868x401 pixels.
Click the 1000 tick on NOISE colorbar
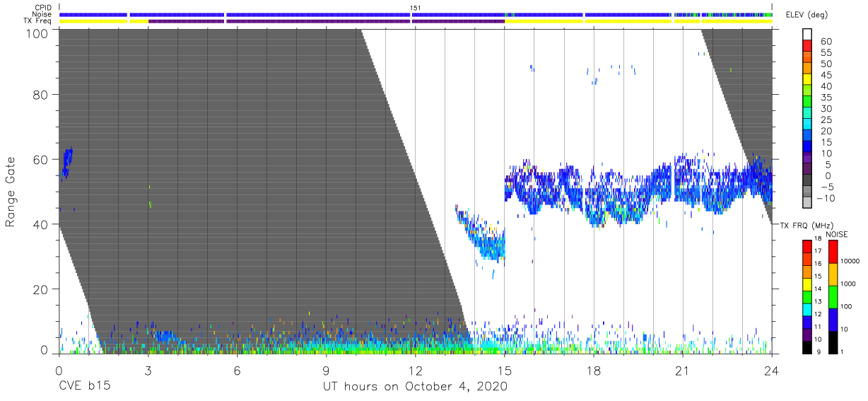[848, 285]
